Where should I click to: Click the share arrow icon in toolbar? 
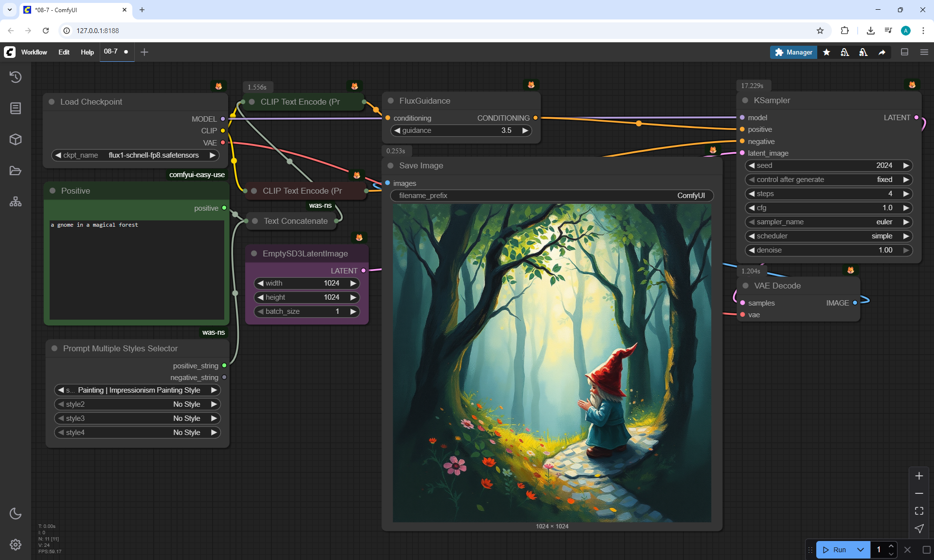[882, 52]
